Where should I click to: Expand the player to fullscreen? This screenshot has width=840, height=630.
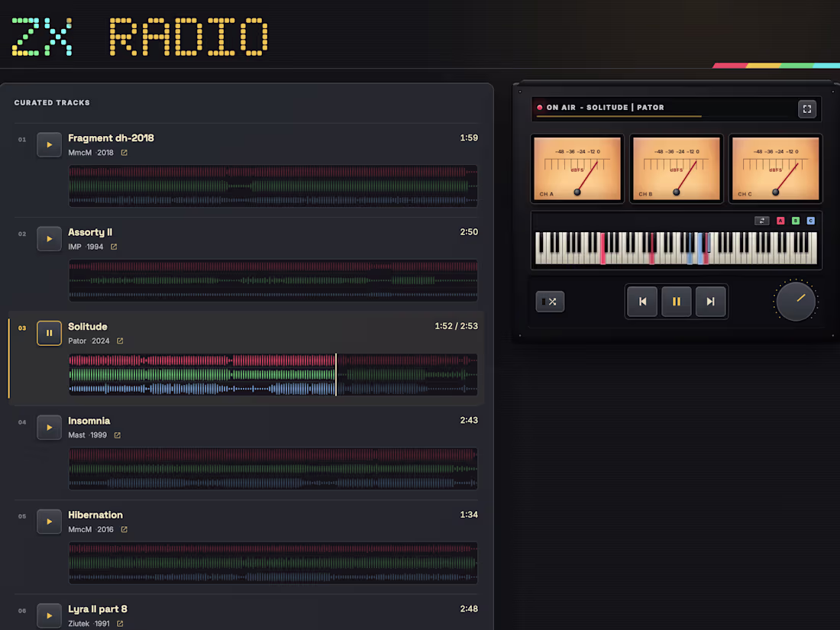pyautogui.click(x=807, y=108)
